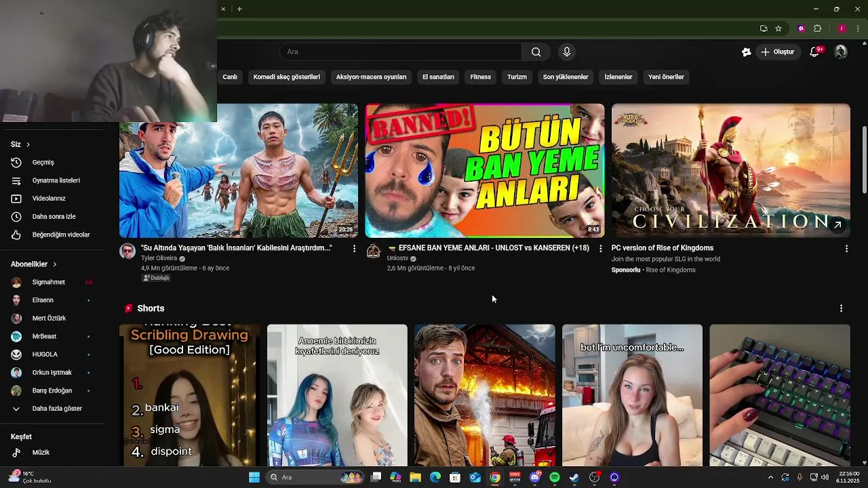
Task: Select the Turizm chip
Action: pyautogui.click(x=517, y=77)
